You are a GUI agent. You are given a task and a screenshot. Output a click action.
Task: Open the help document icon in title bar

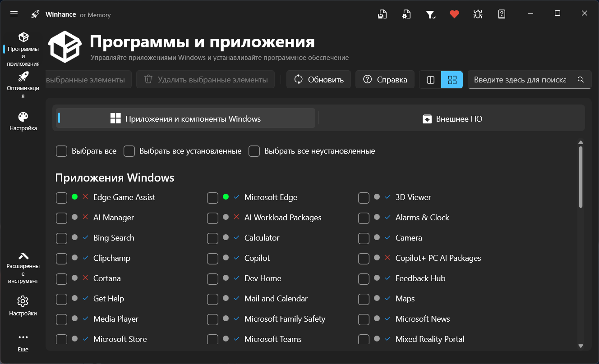(502, 14)
